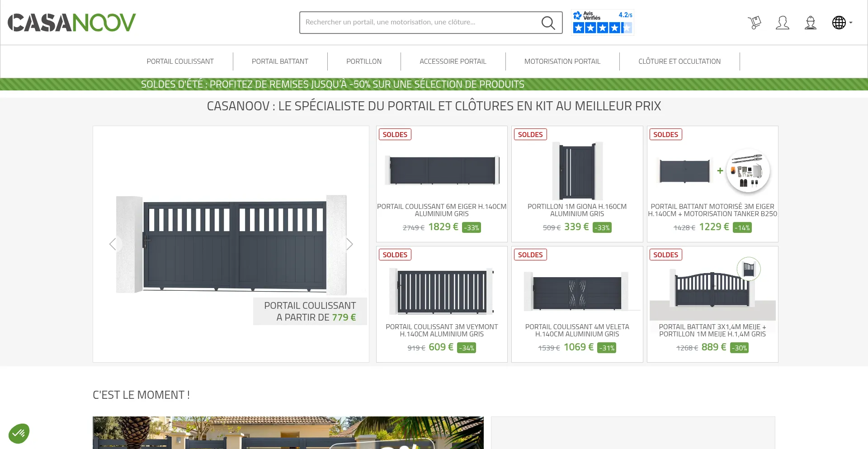Image resolution: width=868 pixels, height=449 pixels.
Task: Open Portail Coulissant 6M Eiger product link
Action: point(441,210)
